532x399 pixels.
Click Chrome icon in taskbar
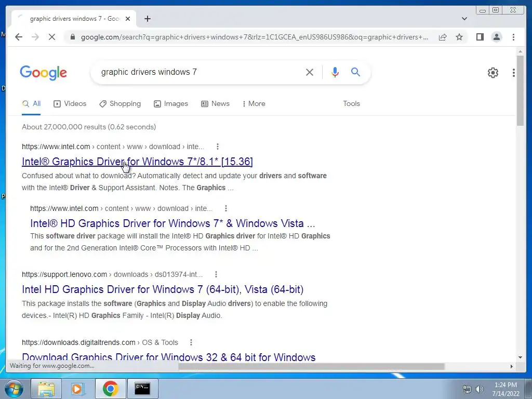point(110,389)
